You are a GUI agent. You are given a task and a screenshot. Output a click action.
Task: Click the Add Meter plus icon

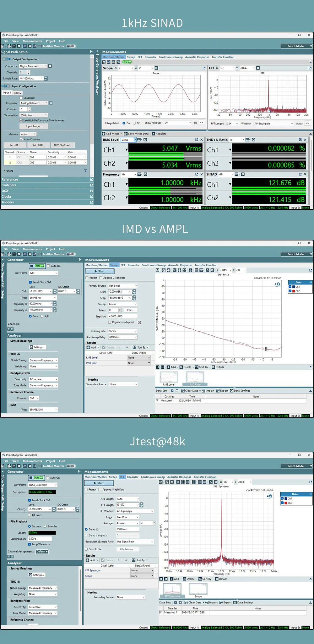tap(104, 134)
